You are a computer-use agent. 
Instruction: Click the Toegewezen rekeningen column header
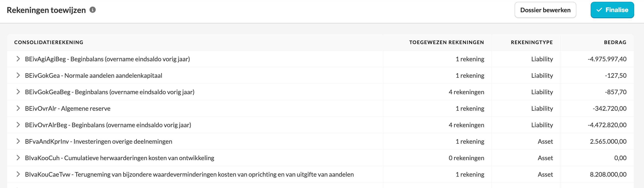click(x=446, y=43)
